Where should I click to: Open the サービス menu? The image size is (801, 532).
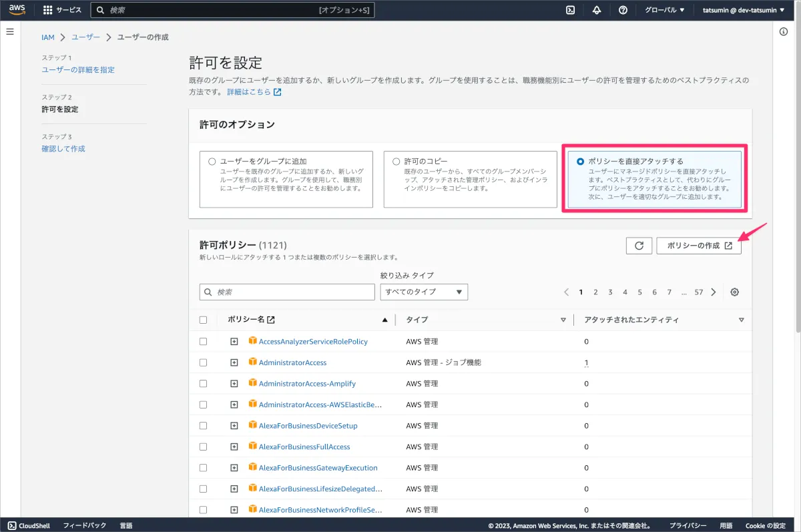click(x=62, y=10)
